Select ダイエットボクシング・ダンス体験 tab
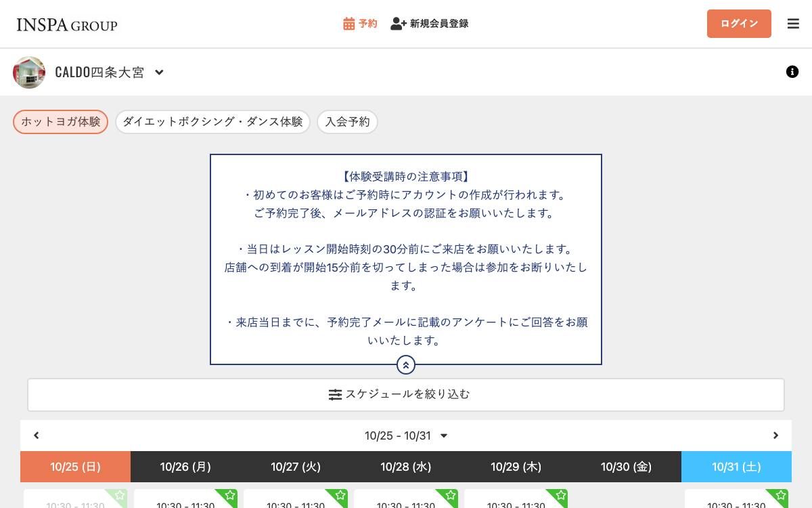The height and width of the screenshot is (508, 812). pyautogui.click(x=212, y=122)
